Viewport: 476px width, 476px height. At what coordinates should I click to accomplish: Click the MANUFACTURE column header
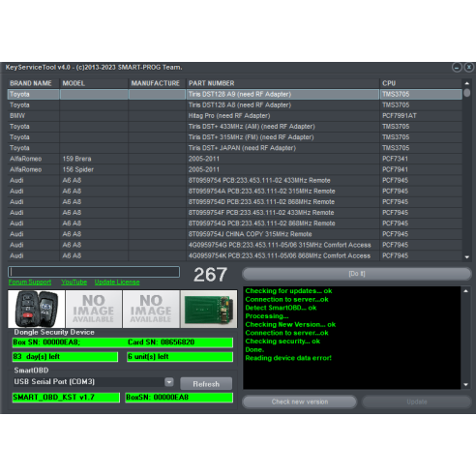pos(158,83)
